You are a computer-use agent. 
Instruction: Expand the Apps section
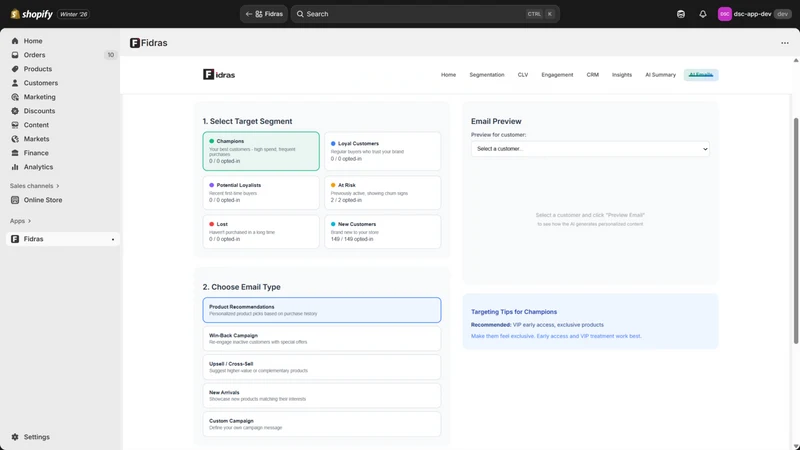[20, 221]
